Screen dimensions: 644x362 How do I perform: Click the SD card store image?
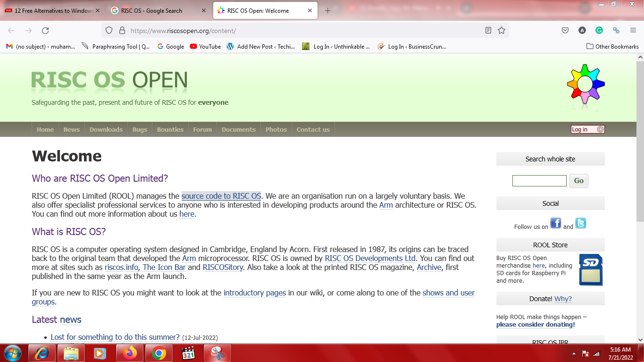591,269
